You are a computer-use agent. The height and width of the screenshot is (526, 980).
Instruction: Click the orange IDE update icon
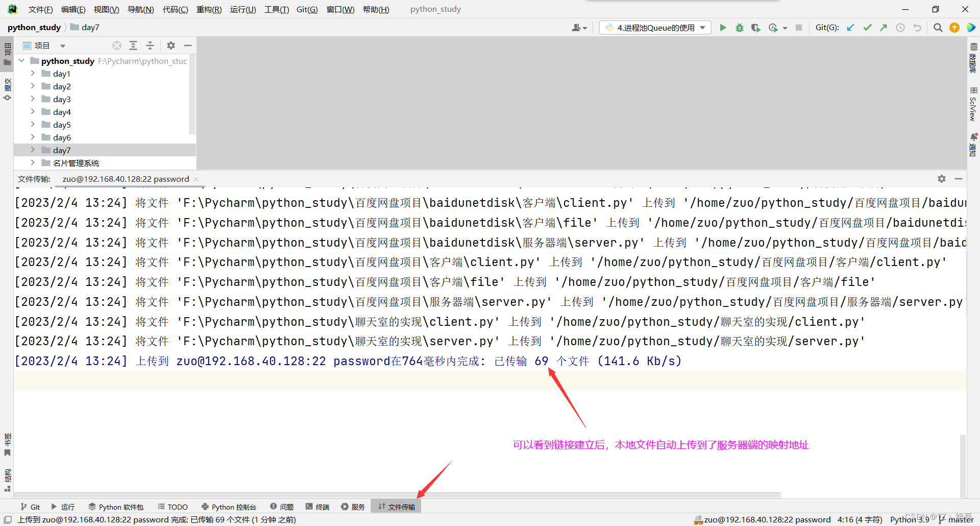[954, 28]
